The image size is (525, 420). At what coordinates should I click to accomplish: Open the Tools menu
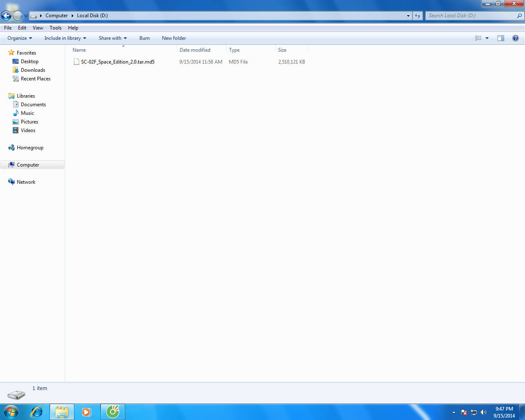55,28
